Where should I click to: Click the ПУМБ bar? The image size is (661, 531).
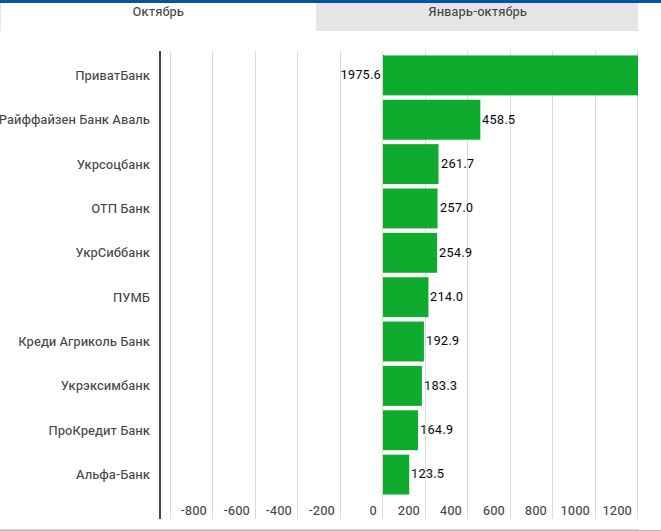click(405, 297)
